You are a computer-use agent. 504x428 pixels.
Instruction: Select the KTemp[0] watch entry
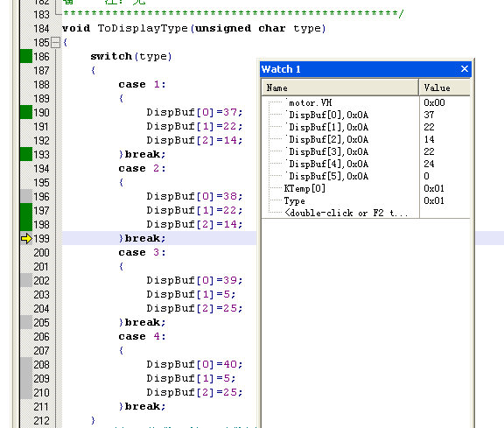coord(304,188)
